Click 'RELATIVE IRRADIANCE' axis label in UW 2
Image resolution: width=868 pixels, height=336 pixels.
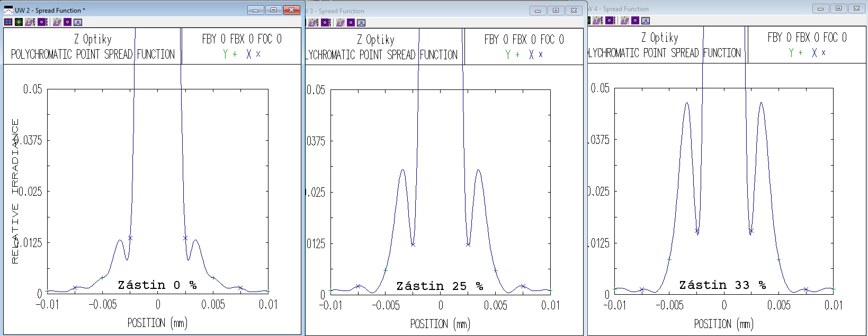[15, 192]
